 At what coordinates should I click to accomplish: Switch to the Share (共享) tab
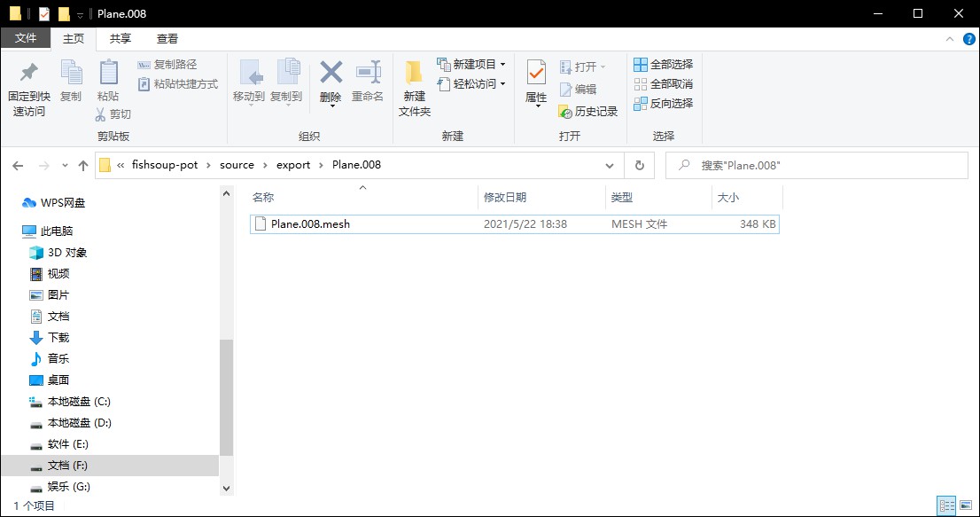click(x=120, y=39)
